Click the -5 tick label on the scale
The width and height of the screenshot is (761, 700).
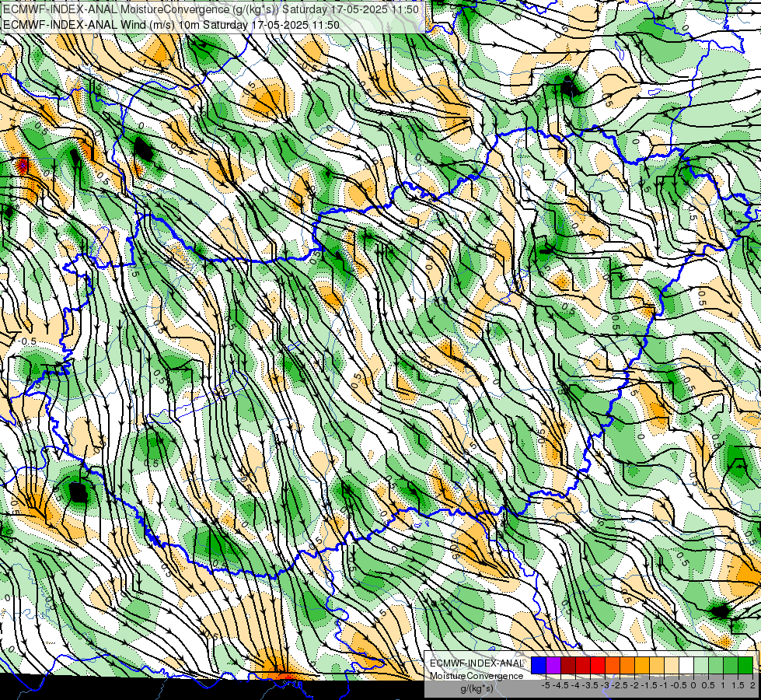coord(546,685)
